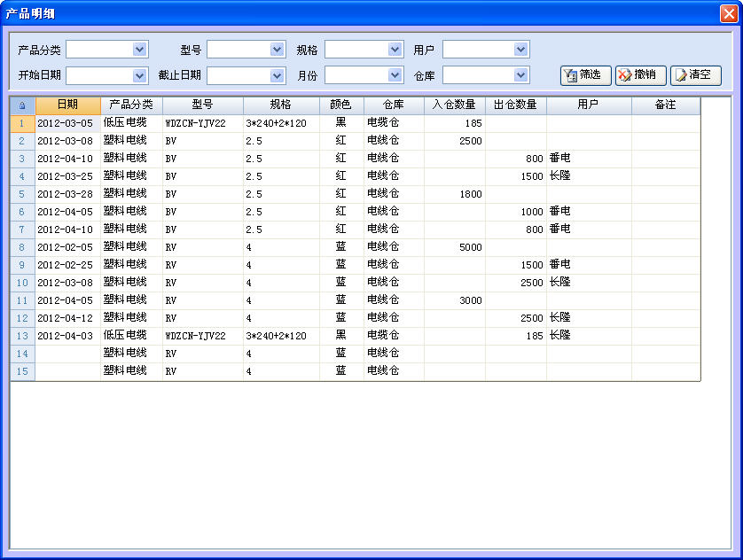Click the 备注 column header
The image size is (743, 560).
point(665,105)
